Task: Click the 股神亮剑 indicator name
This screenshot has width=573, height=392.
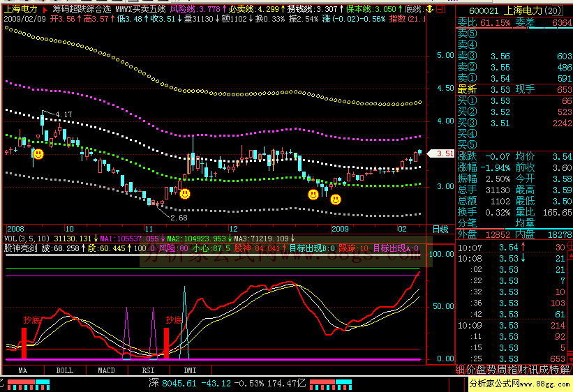Action: click(x=20, y=248)
